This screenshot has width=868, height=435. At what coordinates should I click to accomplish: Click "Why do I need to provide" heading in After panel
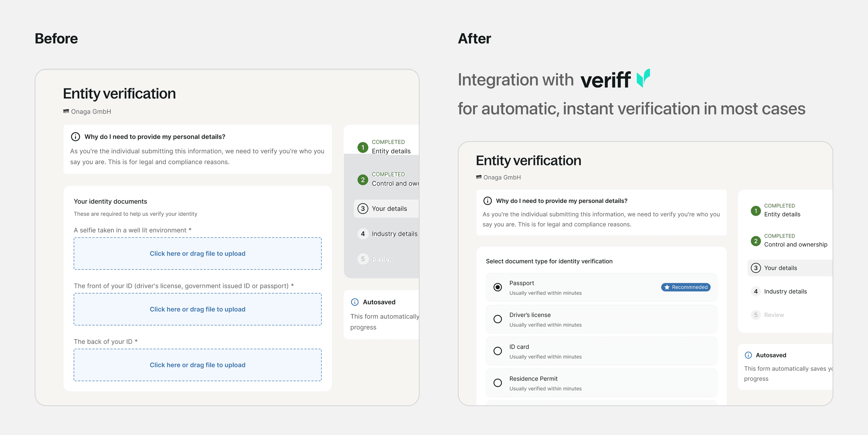[x=561, y=201]
